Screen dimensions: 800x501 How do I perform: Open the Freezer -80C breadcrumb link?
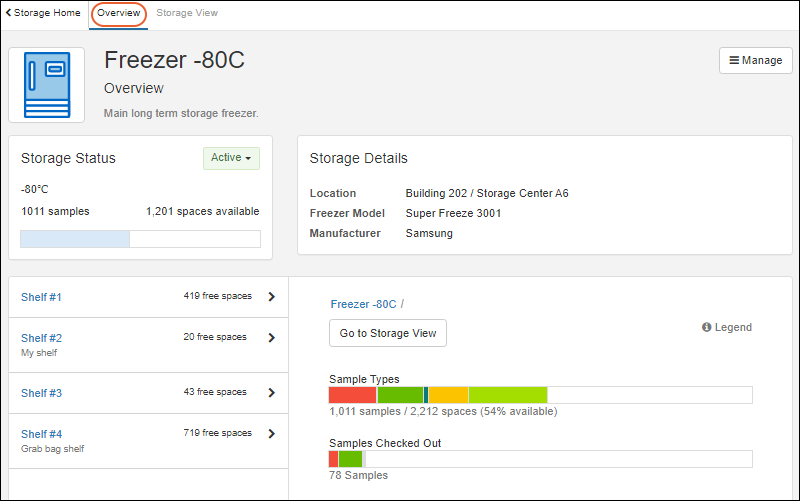(x=363, y=304)
